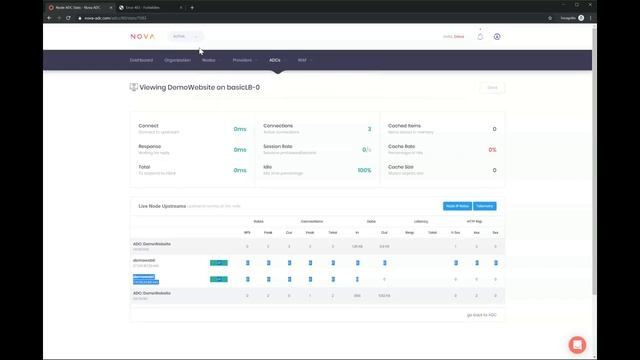
Task: Click the Total 0ms value
Action: pyautogui.click(x=240, y=170)
